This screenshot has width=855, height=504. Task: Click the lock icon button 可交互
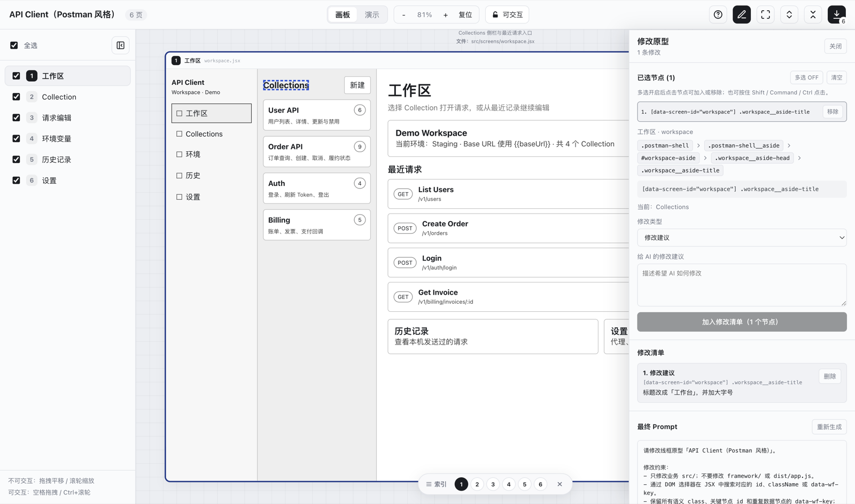click(x=507, y=15)
